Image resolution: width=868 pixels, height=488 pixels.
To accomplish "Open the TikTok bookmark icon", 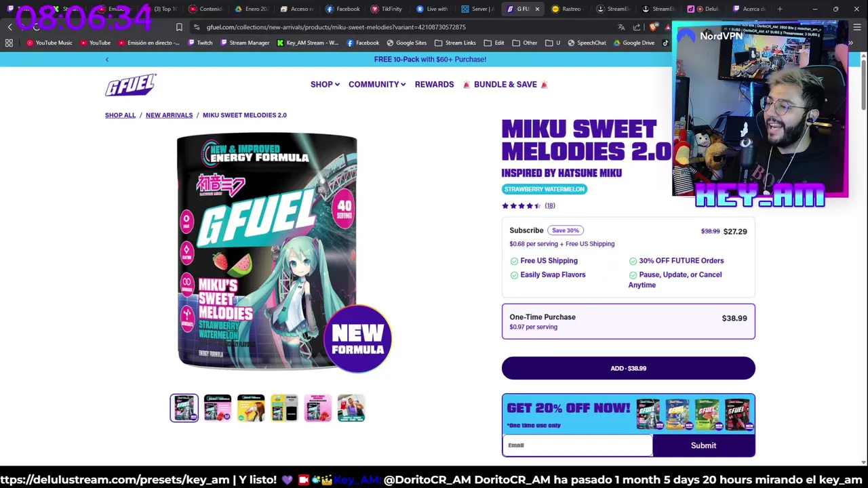I will tap(665, 43).
